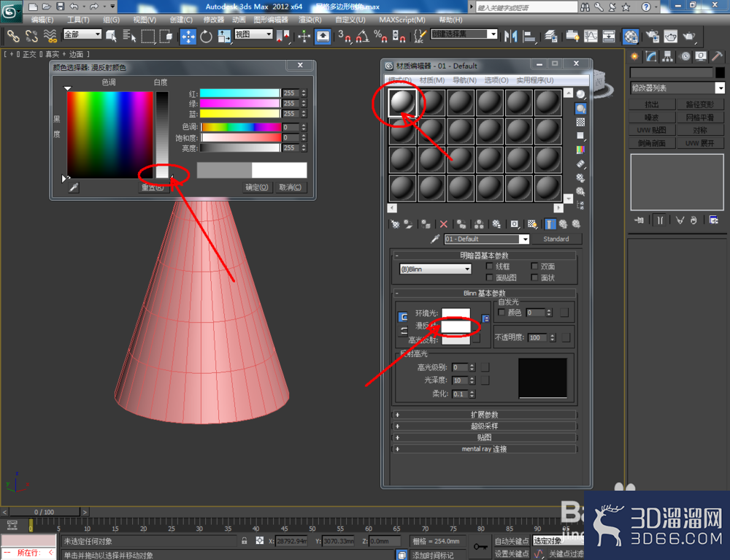
Task: Open the Material Editor toolbar icon
Action: 631,37
